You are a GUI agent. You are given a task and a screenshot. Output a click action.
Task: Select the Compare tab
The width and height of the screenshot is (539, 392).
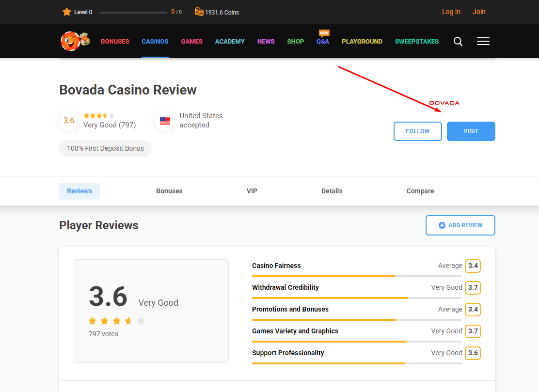(x=420, y=191)
